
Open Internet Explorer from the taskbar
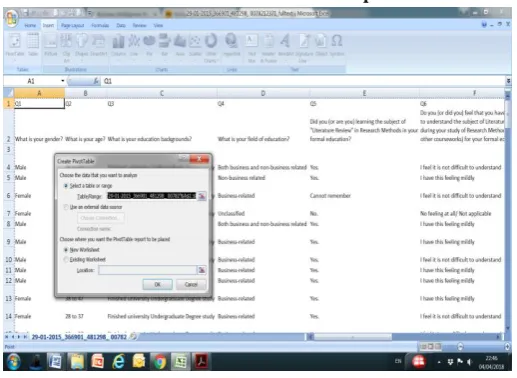118,362
